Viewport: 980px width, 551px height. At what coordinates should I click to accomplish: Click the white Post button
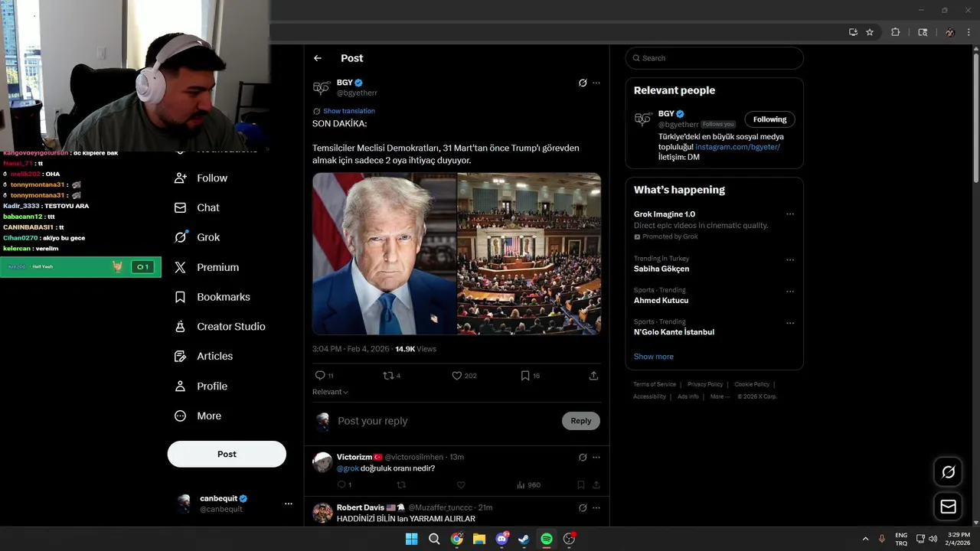[x=227, y=454]
